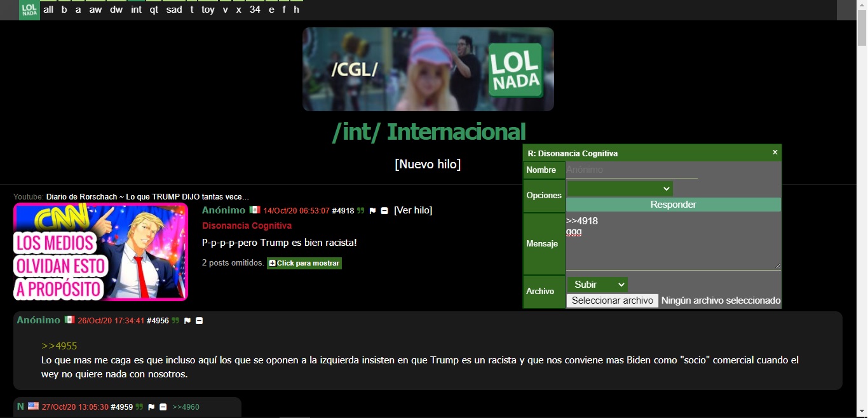Select the Mexico flag icon on post #4956
The height and width of the screenshot is (418, 868).
pyautogui.click(x=68, y=321)
